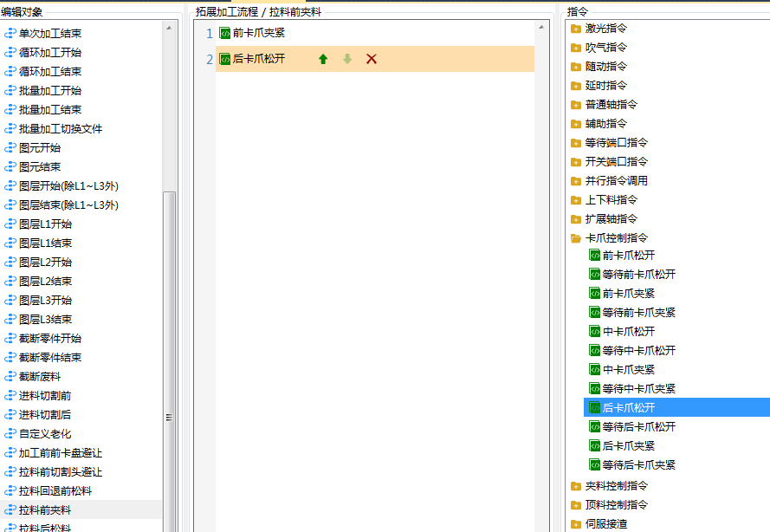Select the 等待后卡爪夹紧 command icon
Image resolution: width=770 pixels, height=532 pixels.
click(595, 464)
